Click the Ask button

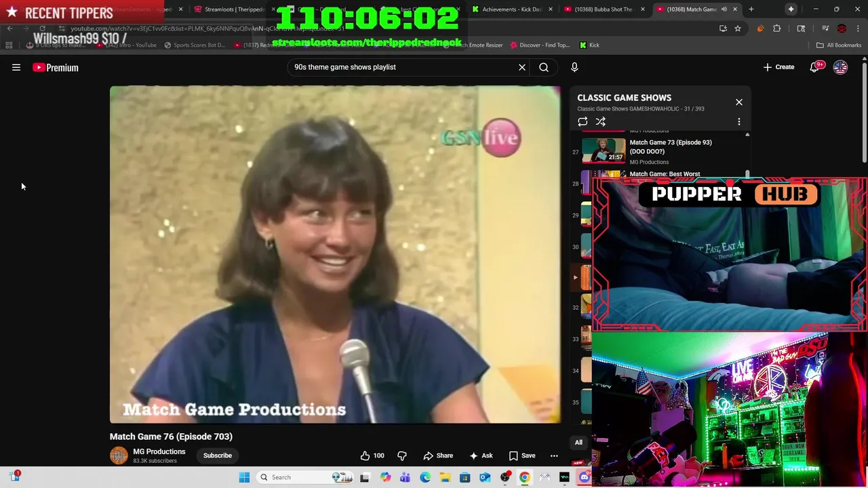point(481,455)
